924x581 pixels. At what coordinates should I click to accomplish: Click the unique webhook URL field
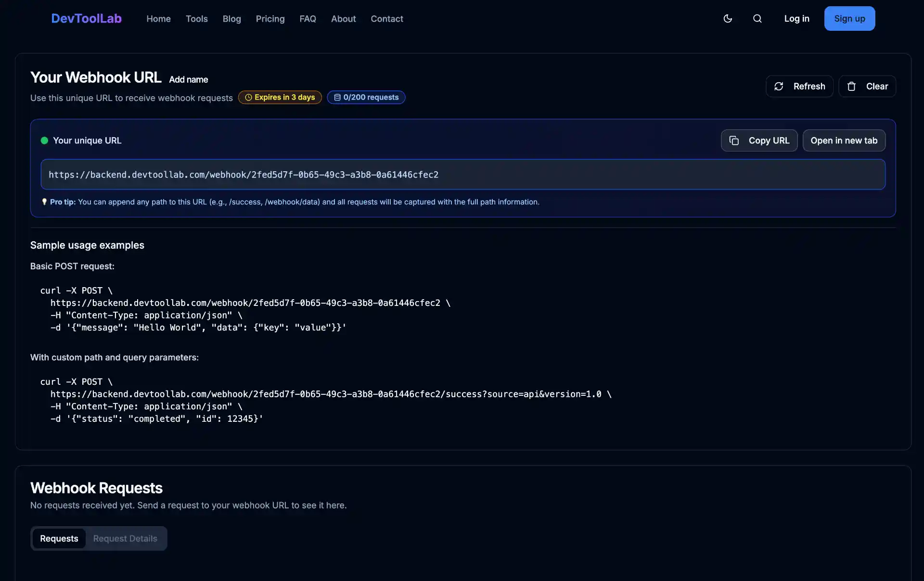pyautogui.click(x=462, y=175)
